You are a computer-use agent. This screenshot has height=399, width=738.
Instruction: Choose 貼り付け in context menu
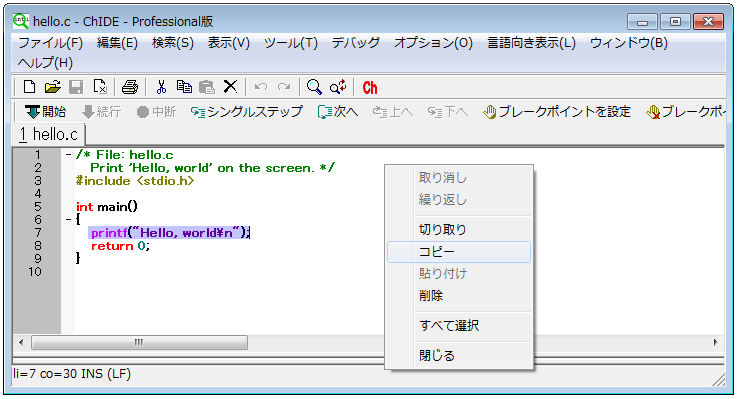click(x=459, y=273)
